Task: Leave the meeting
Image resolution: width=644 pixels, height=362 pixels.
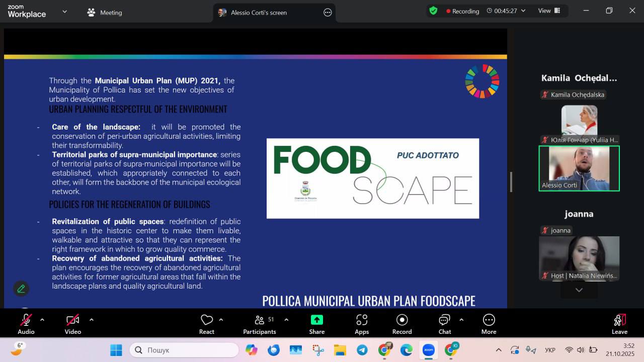Action: coord(619,324)
